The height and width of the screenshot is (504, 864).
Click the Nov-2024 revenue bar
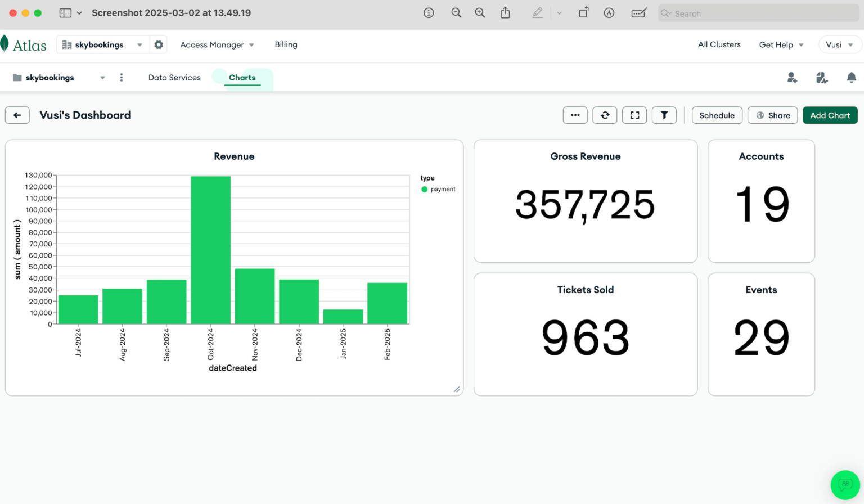pos(255,296)
